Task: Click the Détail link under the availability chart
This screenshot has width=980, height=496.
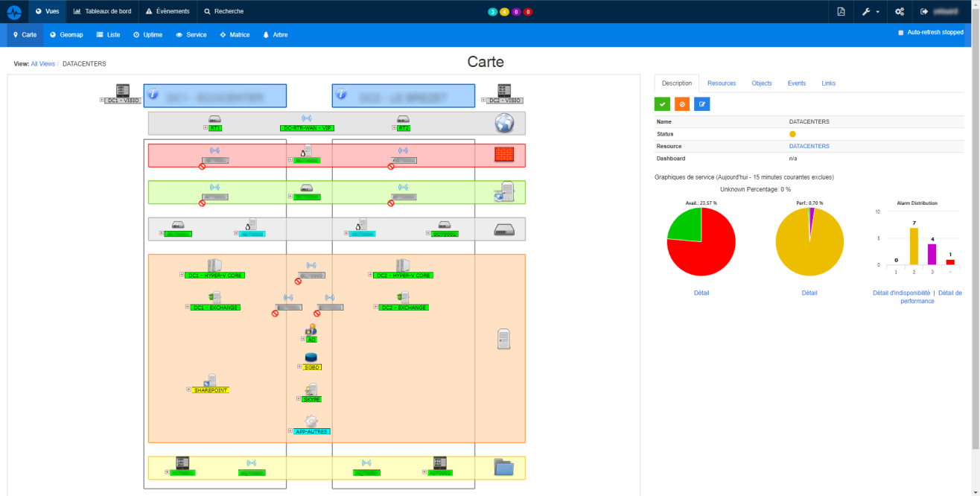Action: pyautogui.click(x=701, y=293)
